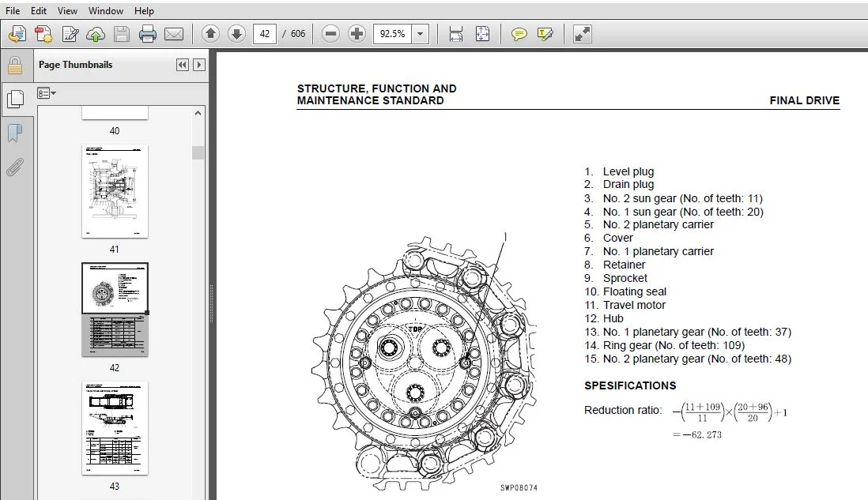This screenshot has height=500, width=868.
Task: Go to next page with down arrow
Action: coord(236,34)
